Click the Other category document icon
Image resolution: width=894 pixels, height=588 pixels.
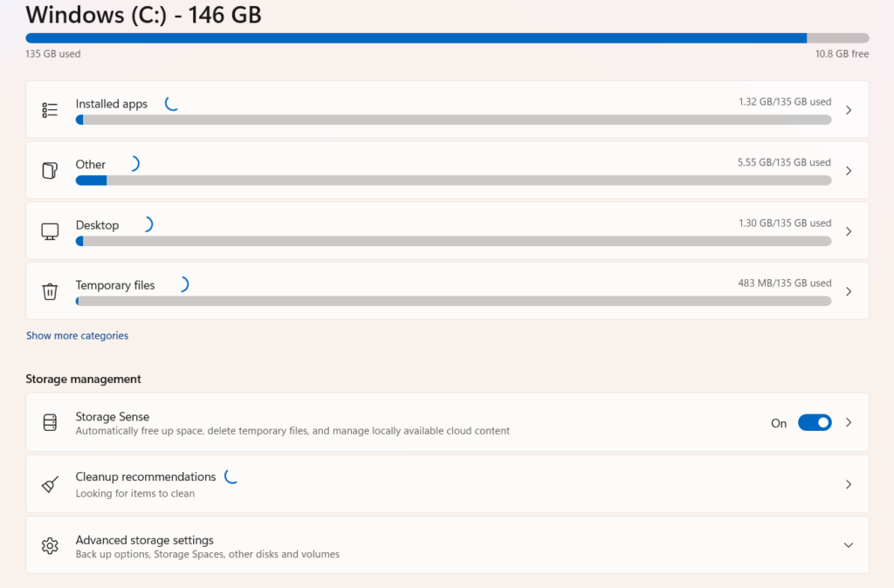click(50, 170)
